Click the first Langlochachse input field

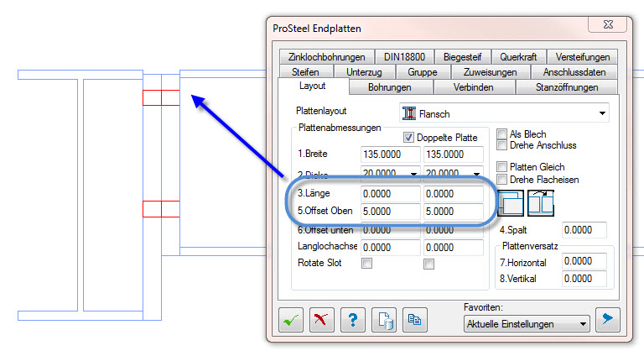click(391, 248)
